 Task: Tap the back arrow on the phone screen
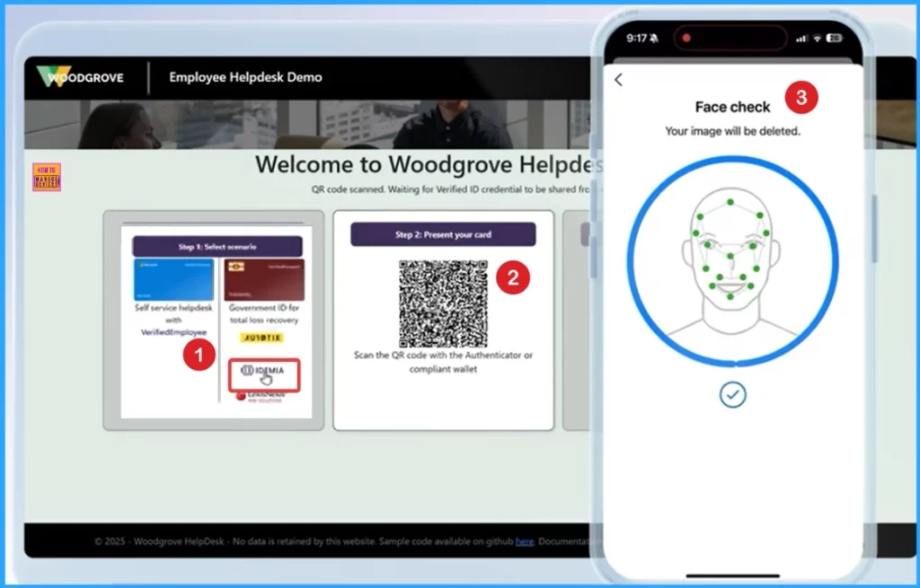click(x=618, y=80)
